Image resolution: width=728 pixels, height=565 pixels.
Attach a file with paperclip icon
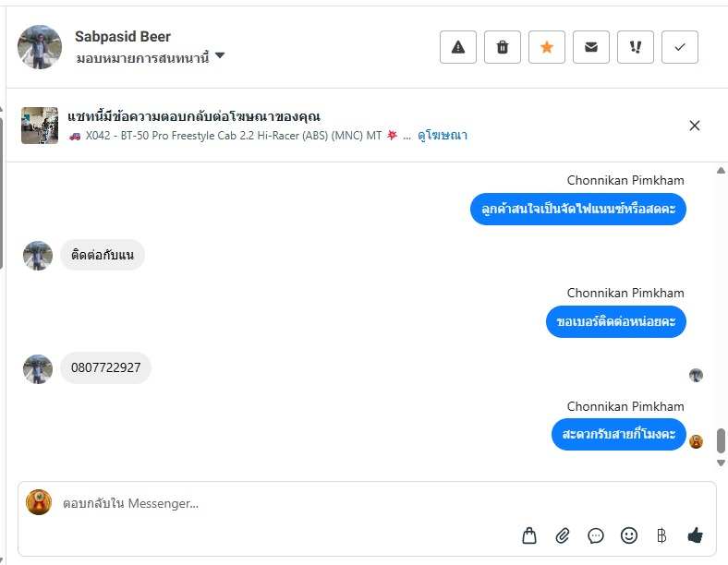(563, 535)
